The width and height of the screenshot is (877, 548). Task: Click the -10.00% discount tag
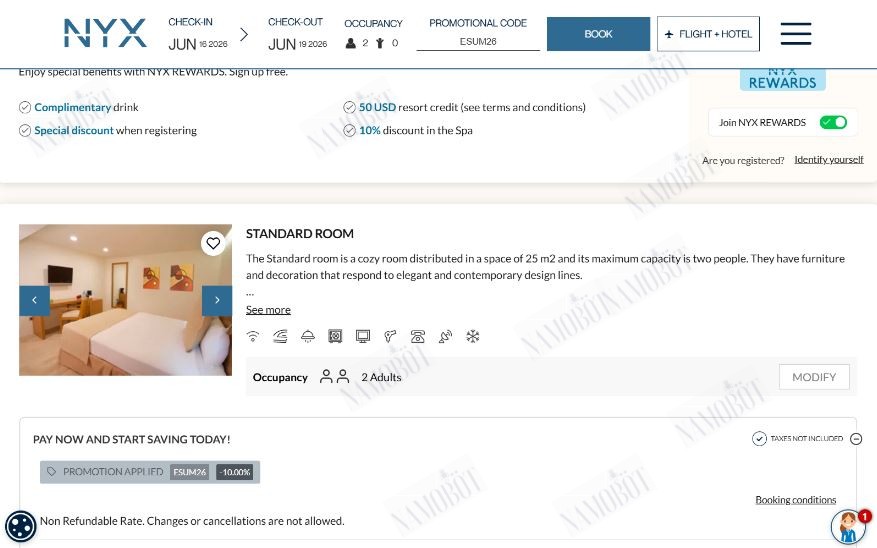click(235, 472)
